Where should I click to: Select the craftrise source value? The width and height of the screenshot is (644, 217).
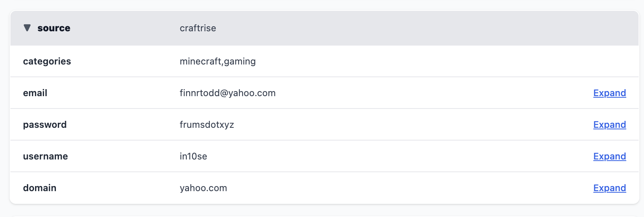point(198,28)
